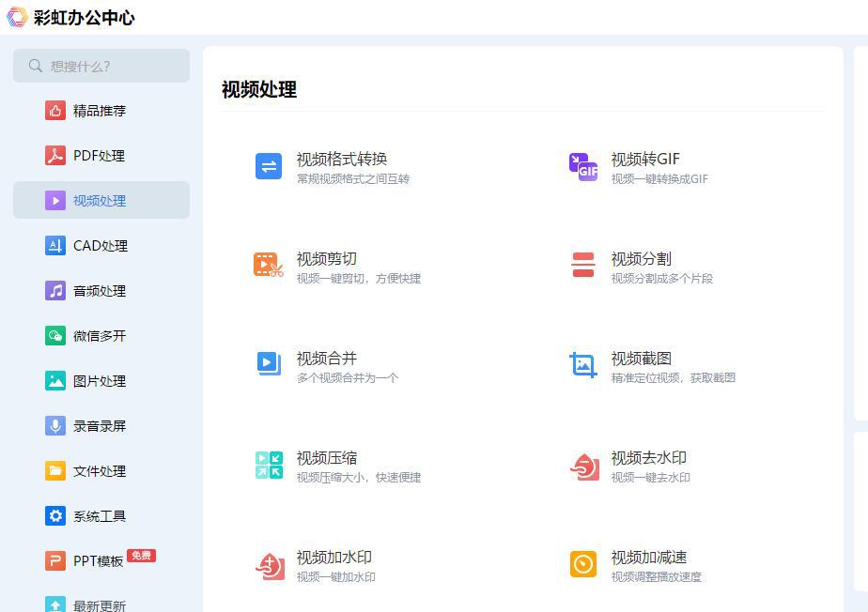Click the green 微信多开 icon

55,335
